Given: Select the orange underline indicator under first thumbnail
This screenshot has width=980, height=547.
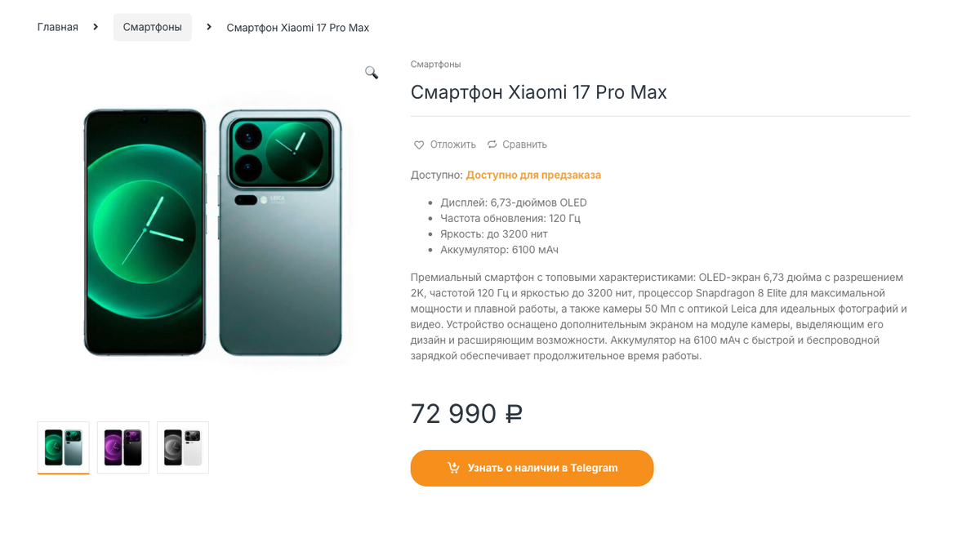Looking at the screenshot, I should [x=63, y=474].
